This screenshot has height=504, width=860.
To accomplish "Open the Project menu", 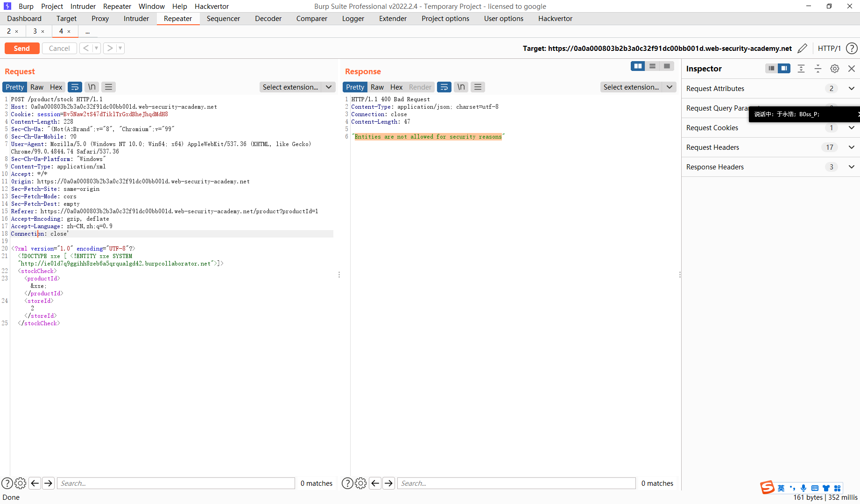I will click(x=52, y=6).
